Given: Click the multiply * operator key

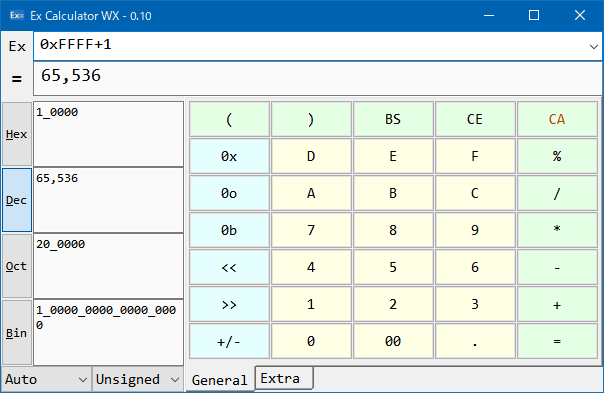Looking at the screenshot, I should (557, 230).
